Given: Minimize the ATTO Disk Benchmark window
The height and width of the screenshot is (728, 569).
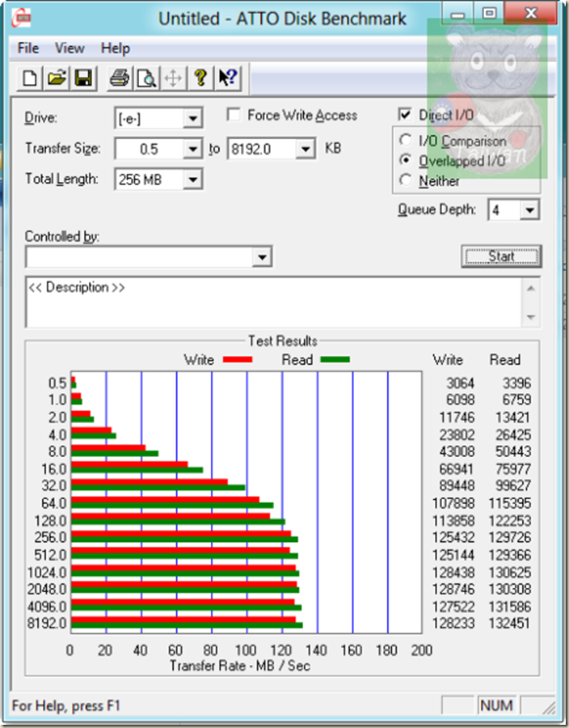Looking at the screenshot, I should click(x=457, y=13).
